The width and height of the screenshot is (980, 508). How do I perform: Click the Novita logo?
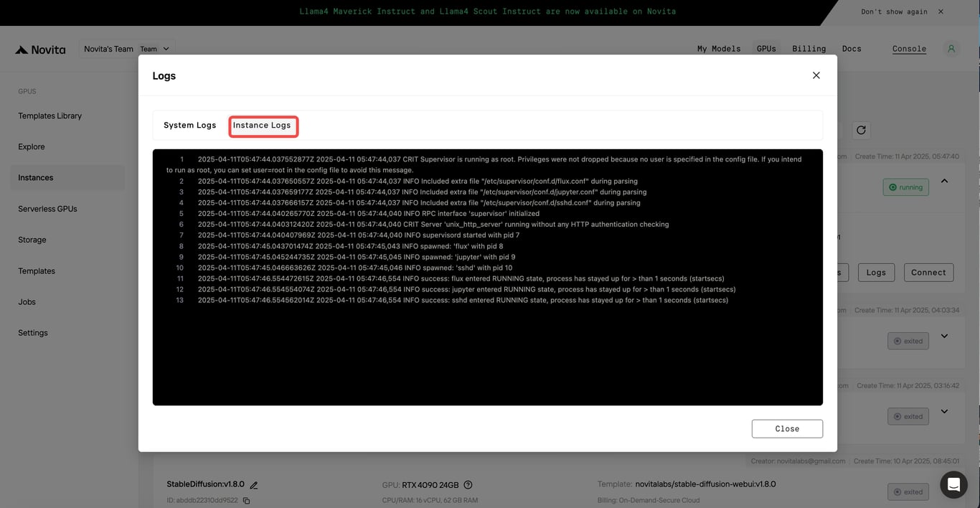coord(40,50)
